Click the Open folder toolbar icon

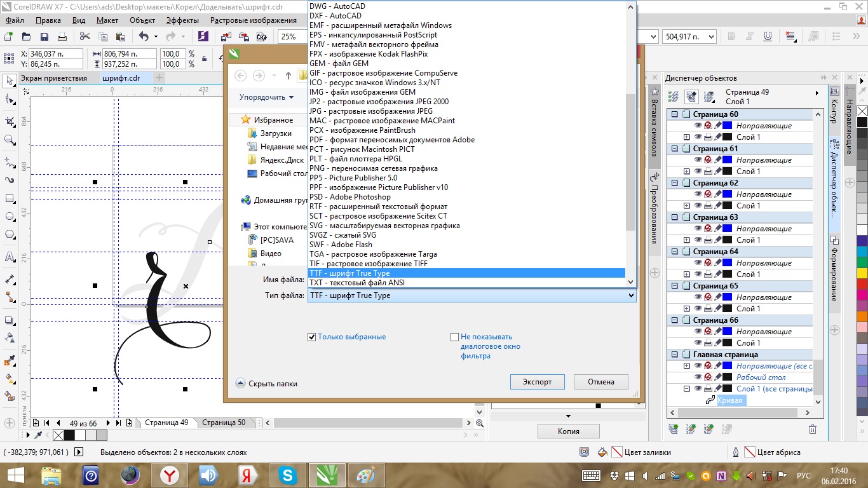(x=27, y=37)
